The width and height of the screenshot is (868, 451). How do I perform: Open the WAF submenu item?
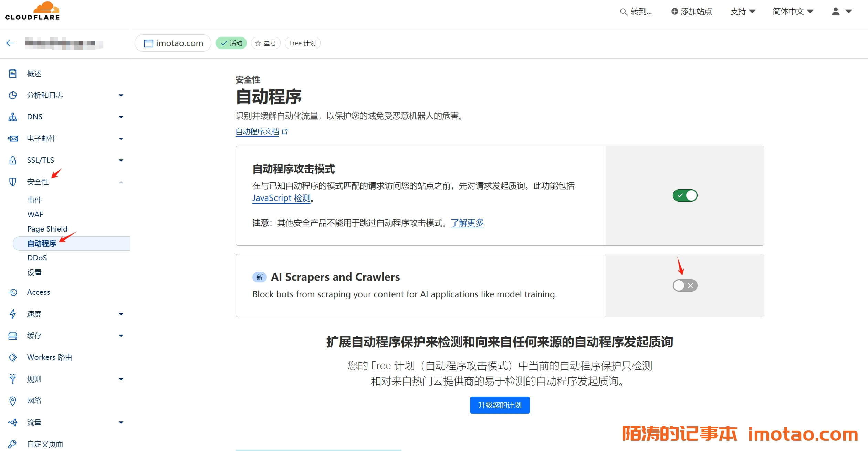pos(35,215)
